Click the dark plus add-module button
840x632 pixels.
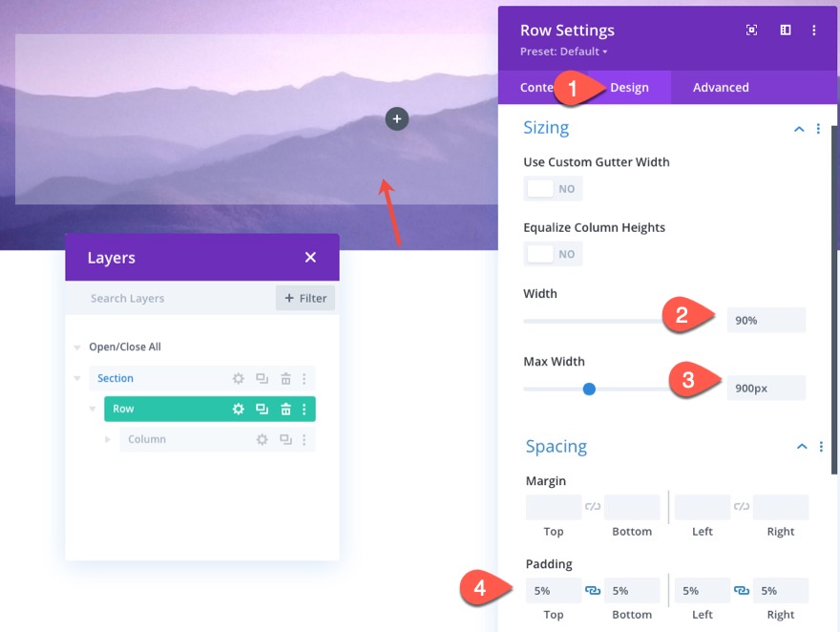click(397, 119)
